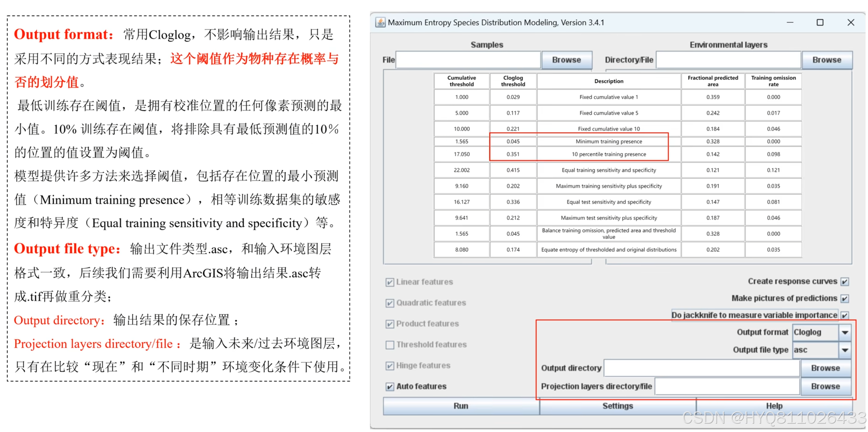
Task: Disable jackknife variable importance checkbox
Action: [x=845, y=316]
